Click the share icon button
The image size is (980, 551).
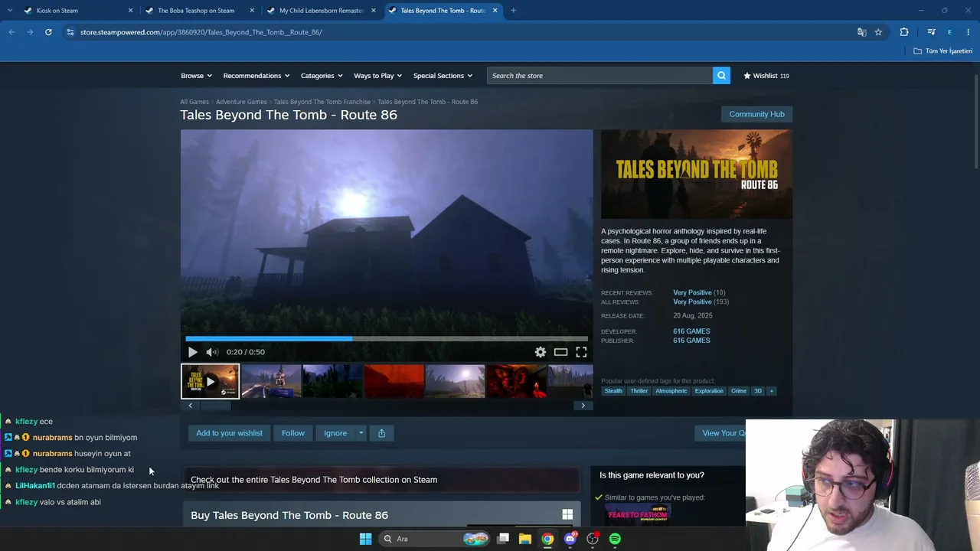coord(381,433)
